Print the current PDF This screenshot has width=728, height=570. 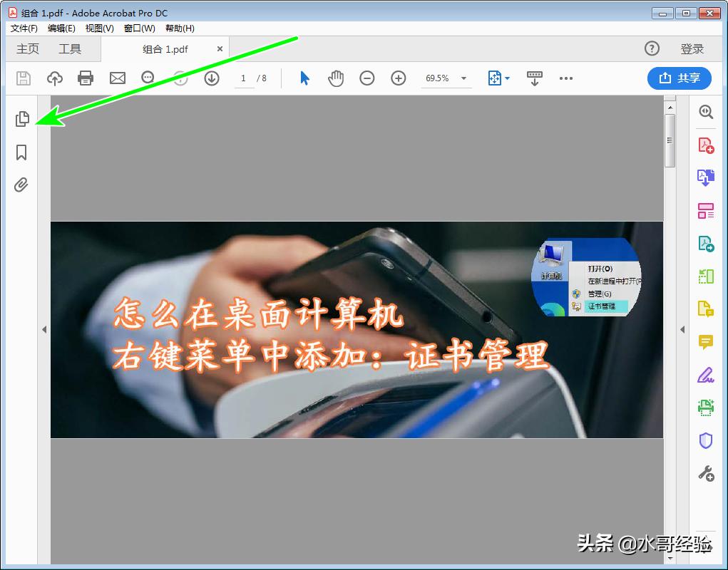click(x=86, y=78)
